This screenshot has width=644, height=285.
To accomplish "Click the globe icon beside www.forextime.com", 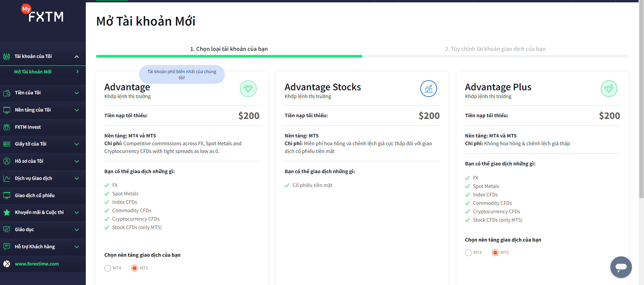I will point(7,264).
